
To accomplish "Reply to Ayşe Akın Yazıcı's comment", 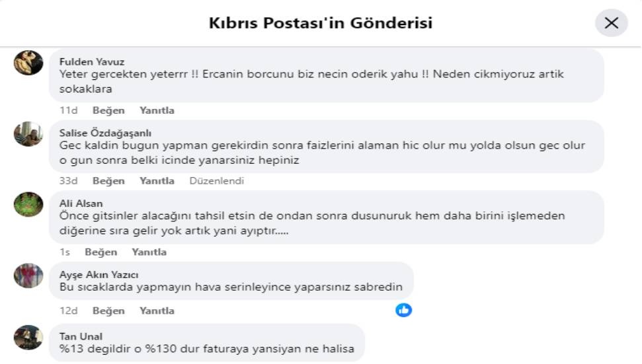I will tap(157, 310).
